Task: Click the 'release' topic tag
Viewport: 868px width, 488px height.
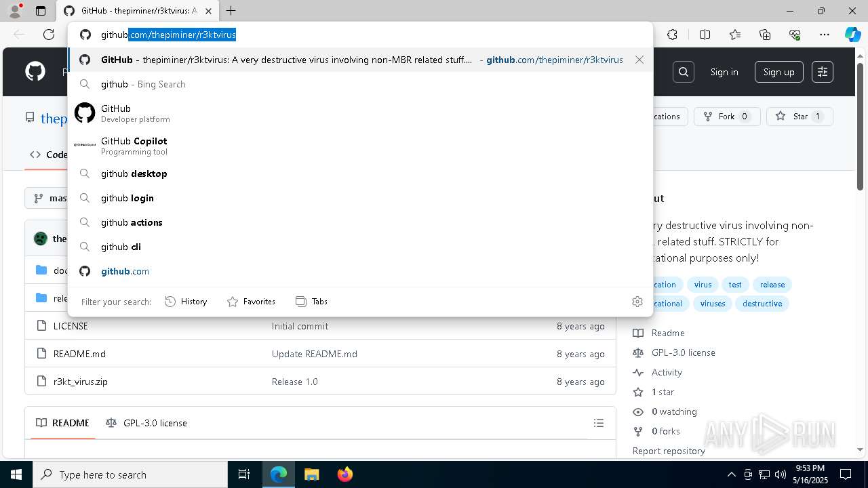Action: click(x=772, y=285)
